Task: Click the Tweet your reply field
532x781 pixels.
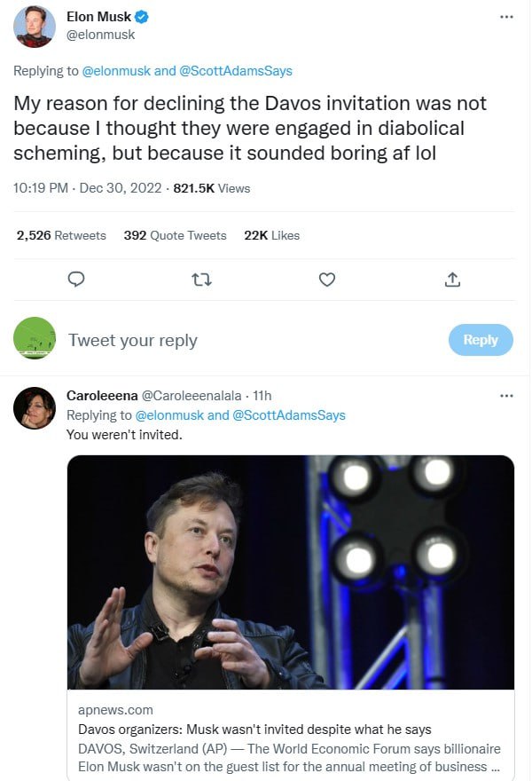Action: tap(248, 340)
